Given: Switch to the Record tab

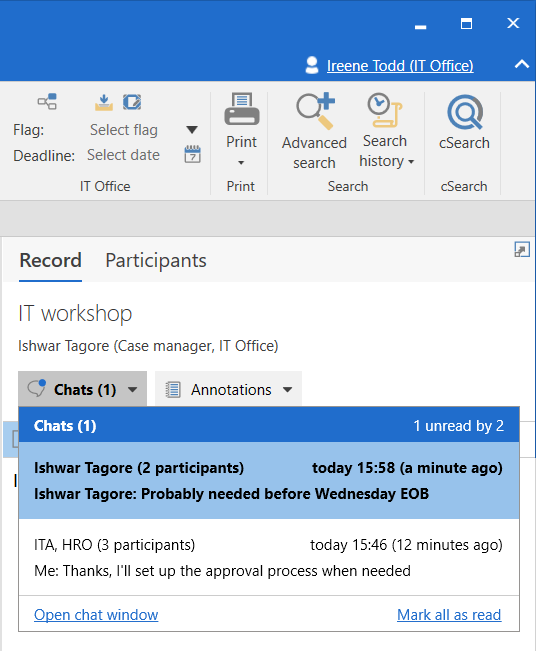Looking at the screenshot, I should 51,260.
